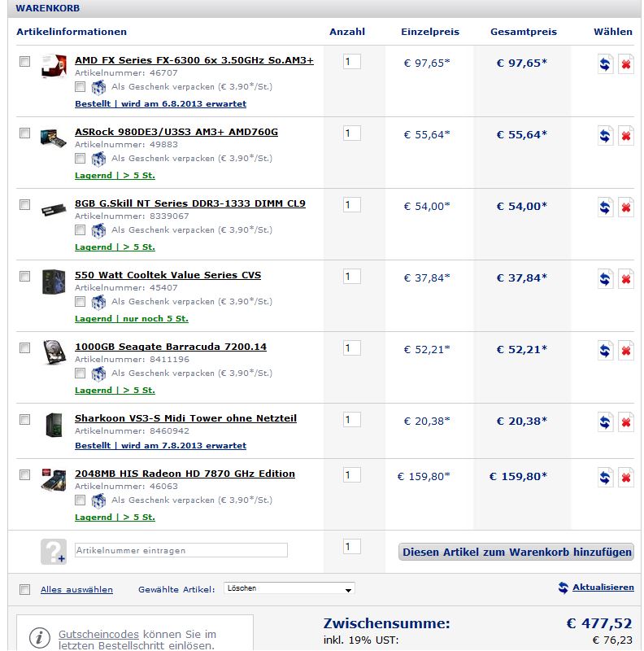Select the 8GB G.Skill row checkbox
The image size is (644, 651).
pos(25,205)
